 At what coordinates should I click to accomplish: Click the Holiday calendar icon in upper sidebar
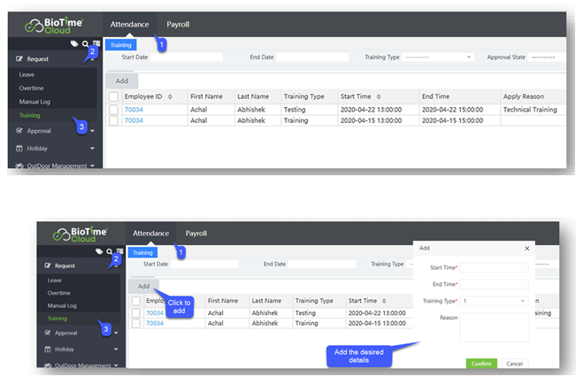pos(19,149)
